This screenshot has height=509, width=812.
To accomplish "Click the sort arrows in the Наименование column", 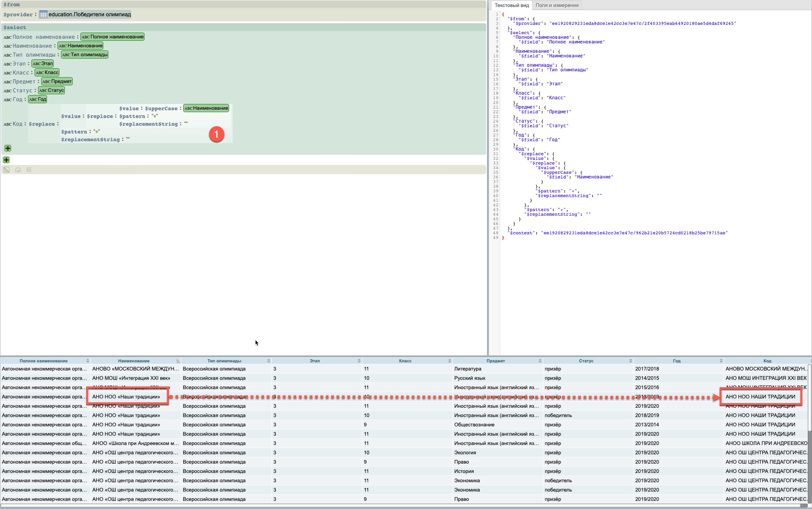I will 178,361.
